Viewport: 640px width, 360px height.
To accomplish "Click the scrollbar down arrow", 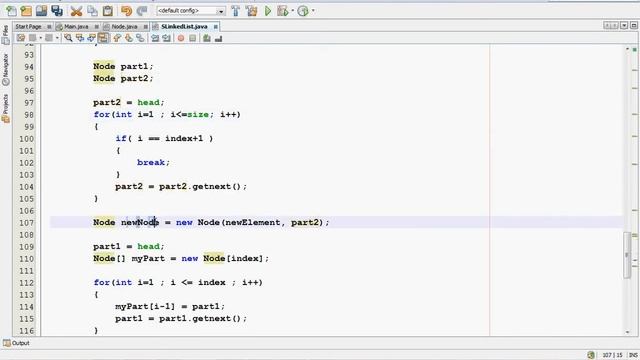I will tap(627, 332).
